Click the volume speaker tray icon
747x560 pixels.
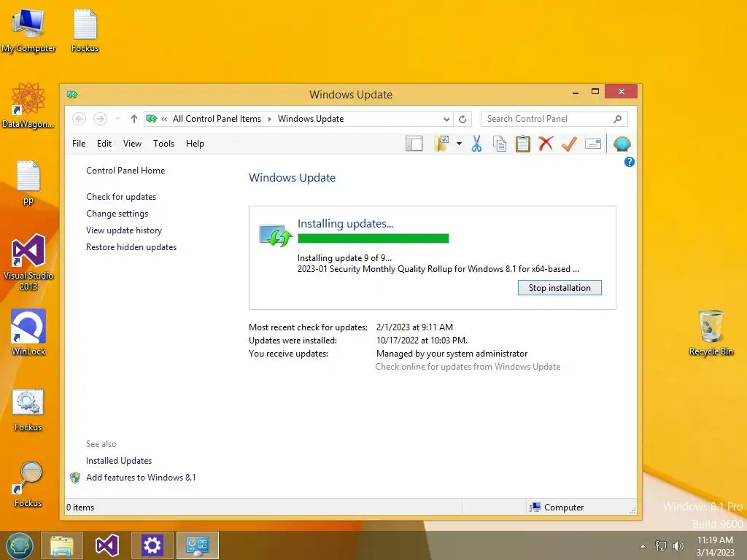pyautogui.click(x=678, y=546)
